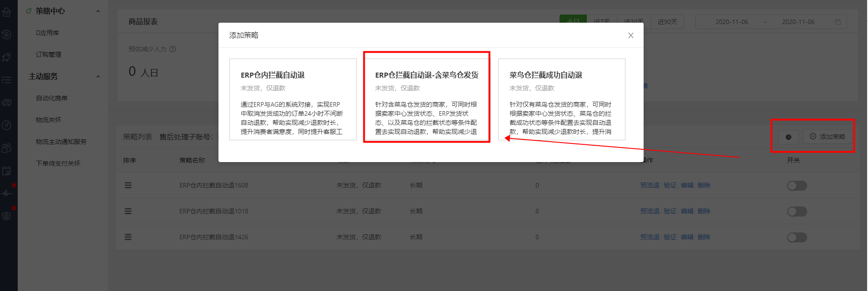Image resolution: width=868 pixels, height=291 pixels.
Task: Collapse the 策略中心 menu section
Action: point(98,11)
